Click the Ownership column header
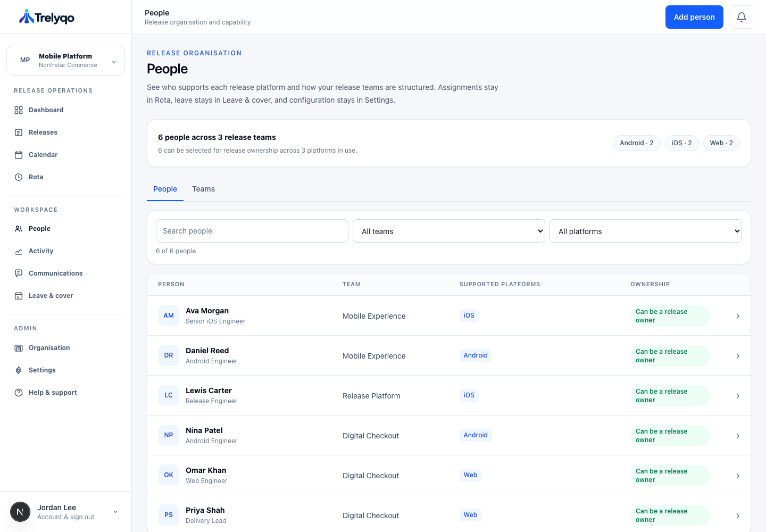 (650, 284)
